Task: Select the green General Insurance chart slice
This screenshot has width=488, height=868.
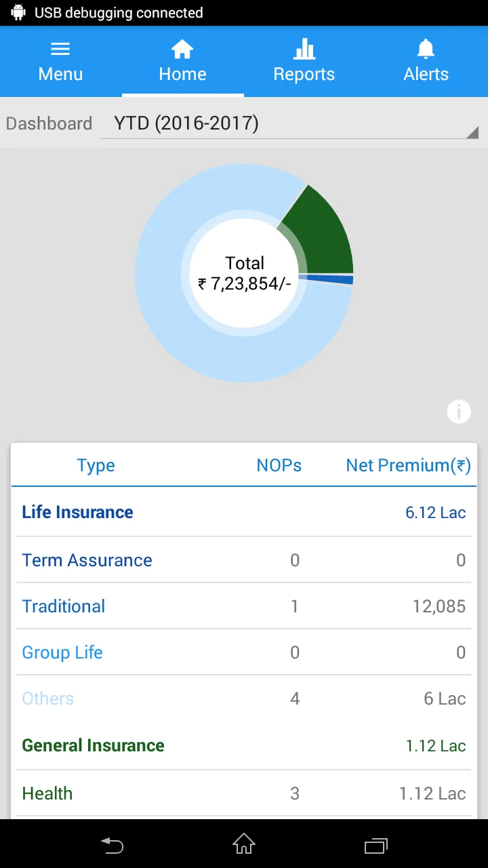Action: point(322,231)
